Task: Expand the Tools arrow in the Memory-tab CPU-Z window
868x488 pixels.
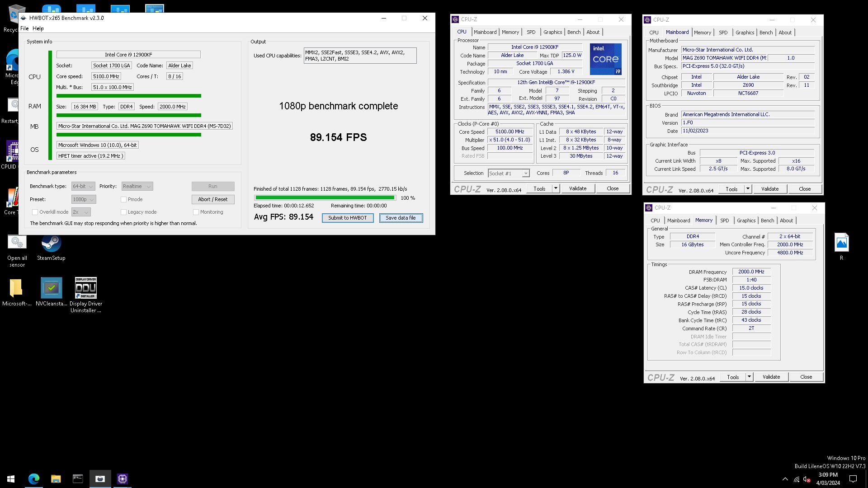Action: click(749, 377)
